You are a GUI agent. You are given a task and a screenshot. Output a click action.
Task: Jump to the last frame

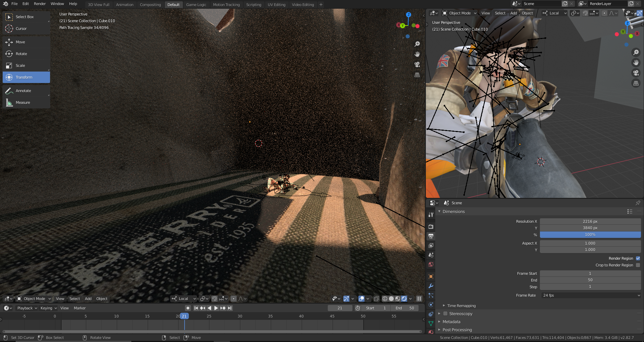230,308
